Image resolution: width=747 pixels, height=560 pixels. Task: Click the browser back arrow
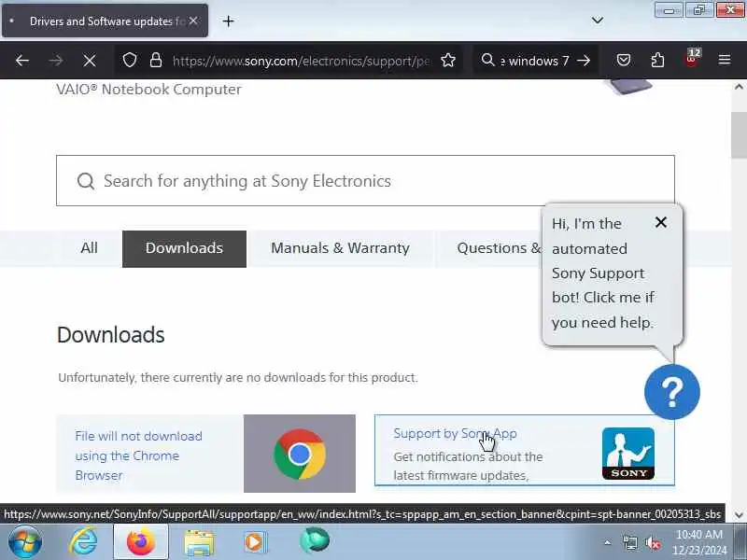(22, 61)
